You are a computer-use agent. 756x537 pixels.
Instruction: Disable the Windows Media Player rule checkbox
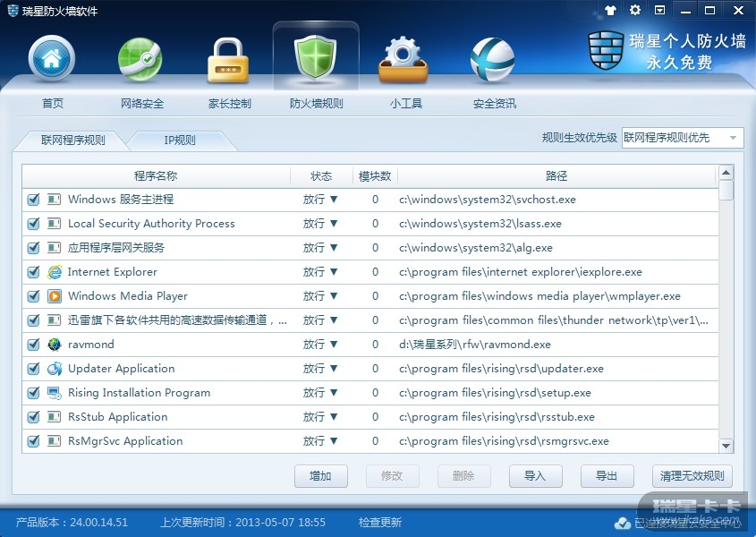[33, 295]
